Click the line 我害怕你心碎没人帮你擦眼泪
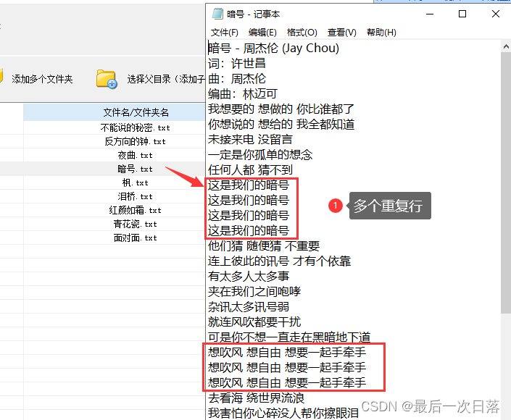The image size is (511, 420). tap(283, 413)
